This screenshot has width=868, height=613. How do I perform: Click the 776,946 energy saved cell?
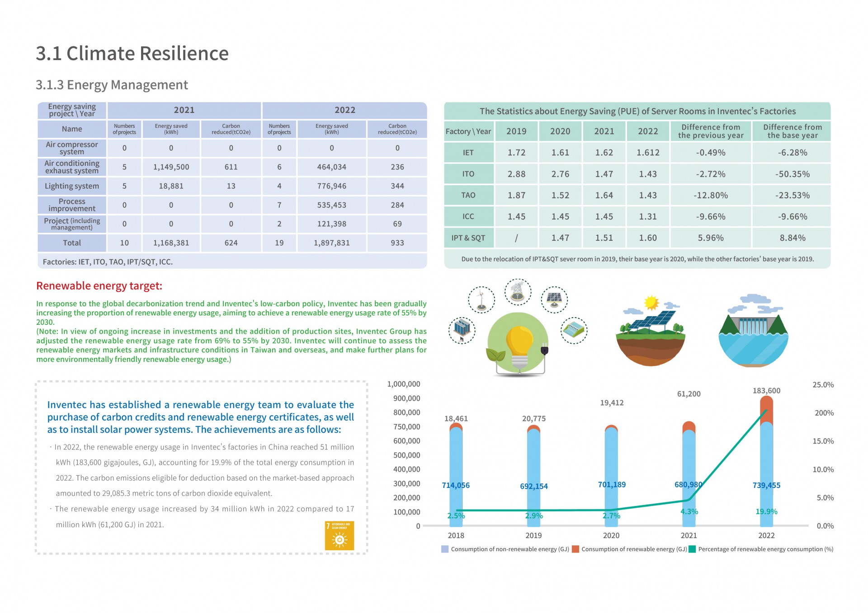[332, 186]
